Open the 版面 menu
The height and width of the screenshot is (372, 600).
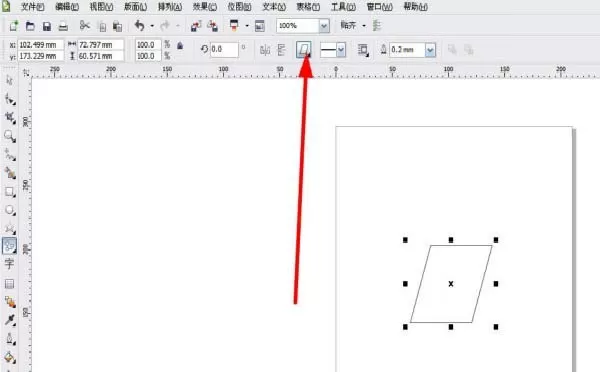point(135,7)
